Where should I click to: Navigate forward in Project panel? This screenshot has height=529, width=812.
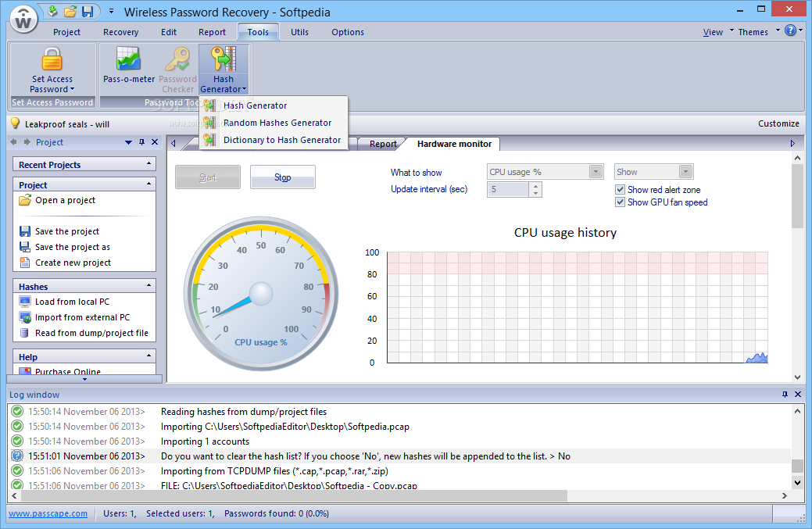click(x=27, y=142)
